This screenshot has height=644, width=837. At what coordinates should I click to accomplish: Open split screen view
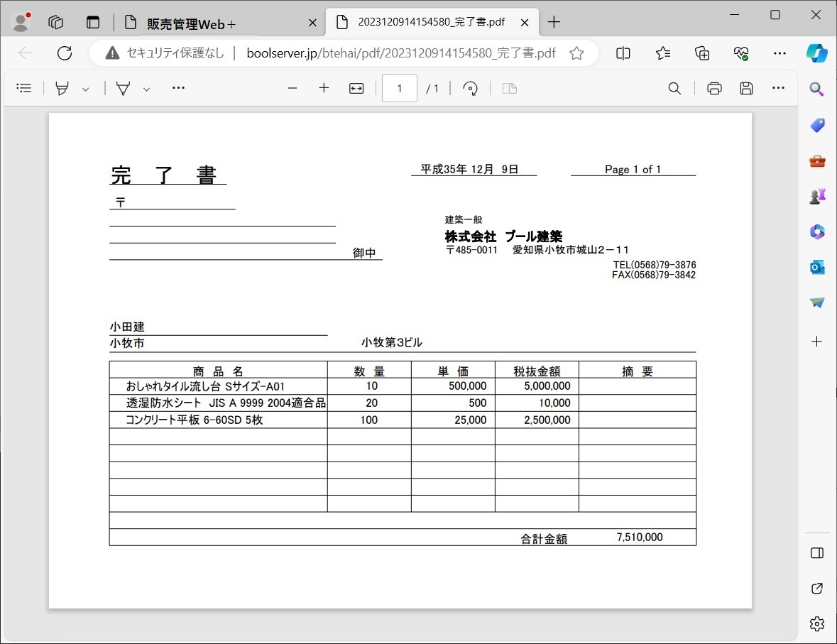click(x=623, y=53)
